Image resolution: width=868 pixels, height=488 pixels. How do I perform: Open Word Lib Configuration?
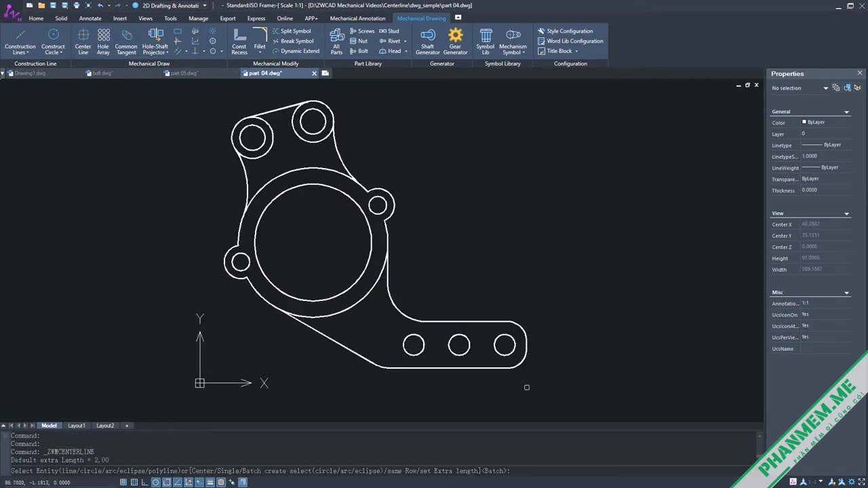570,41
